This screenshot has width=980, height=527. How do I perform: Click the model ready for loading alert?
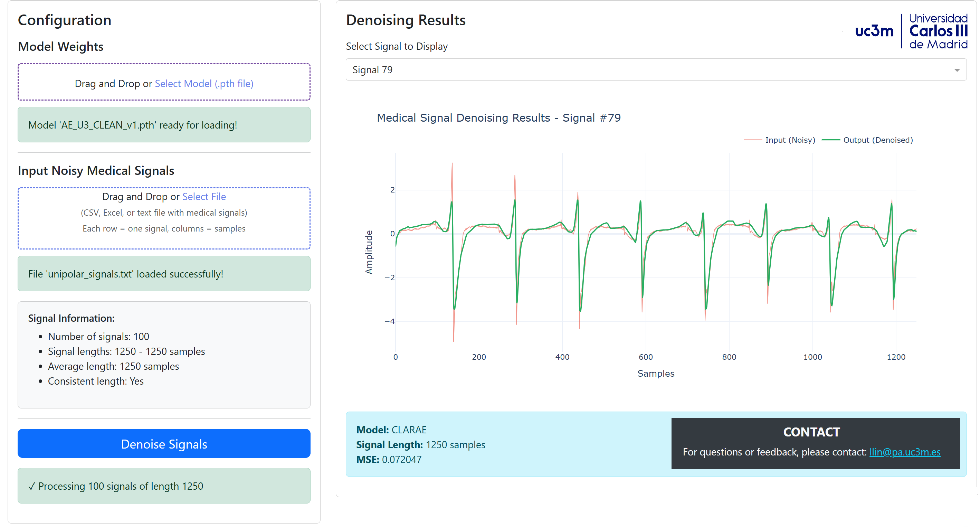tap(164, 125)
